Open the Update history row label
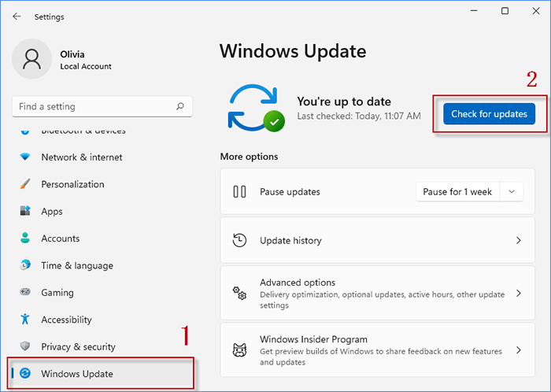The image size is (551, 392). click(x=290, y=240)
